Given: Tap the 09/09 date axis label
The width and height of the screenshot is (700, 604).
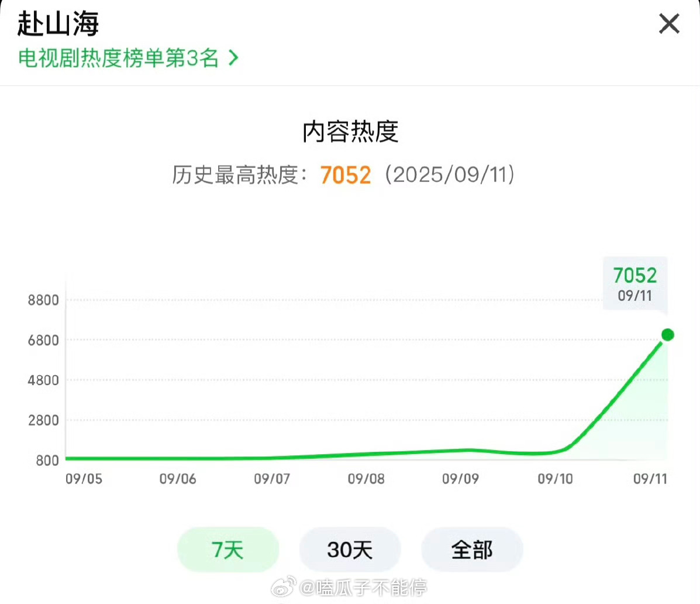Looking at the screenshot, I should (460, 479).
